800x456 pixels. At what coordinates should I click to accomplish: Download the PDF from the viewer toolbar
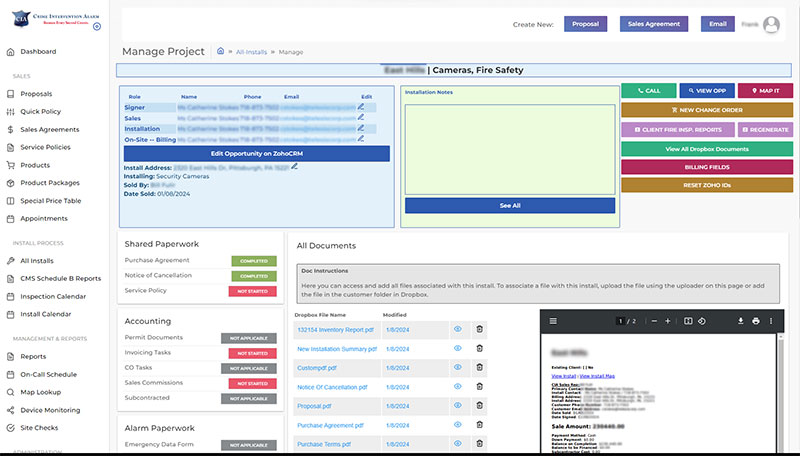[x=741, y=321]
